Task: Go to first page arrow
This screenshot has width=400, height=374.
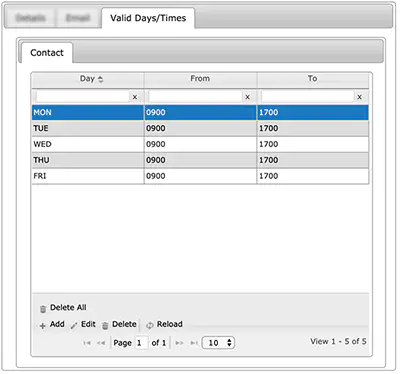Action: tap(87, 343)
